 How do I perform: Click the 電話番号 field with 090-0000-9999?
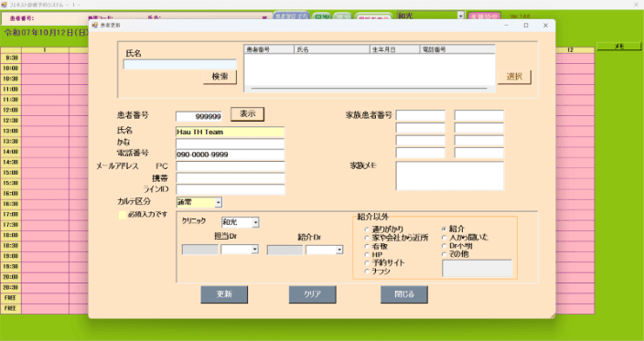click(x=230, y=155)
